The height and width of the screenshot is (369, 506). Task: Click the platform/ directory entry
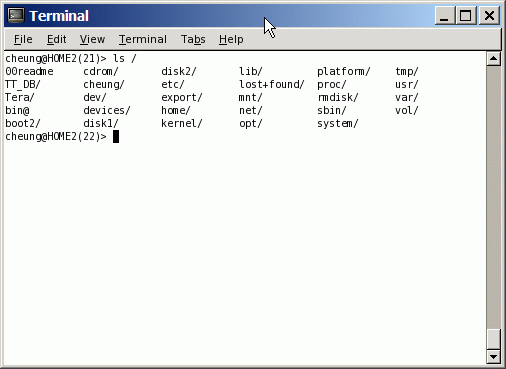[344, 71]
